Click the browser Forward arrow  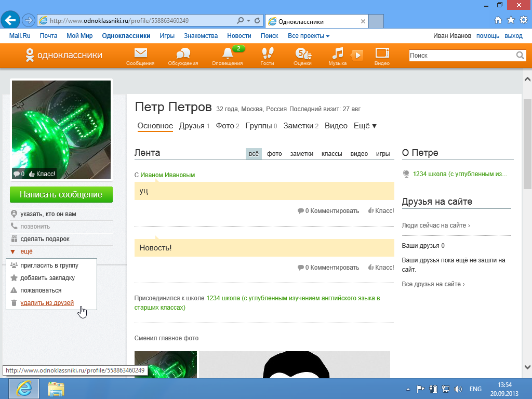[x=29, y=20]
